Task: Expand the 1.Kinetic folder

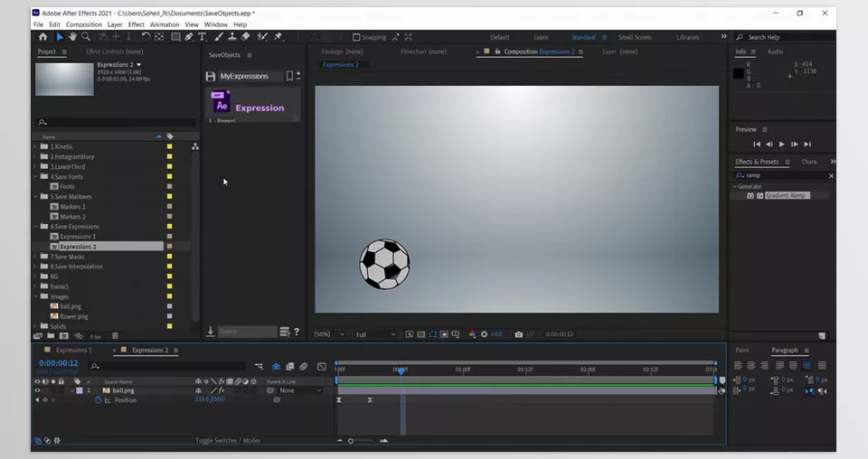Action: pos(35,146)
